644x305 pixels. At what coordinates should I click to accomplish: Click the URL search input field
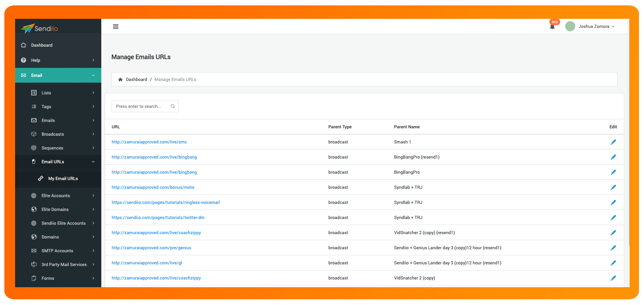click(x=141, y=106)
